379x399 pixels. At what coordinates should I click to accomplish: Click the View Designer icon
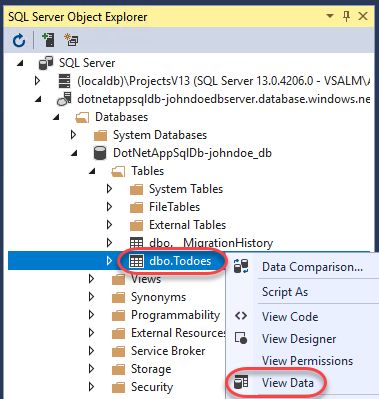pos(241,338)
